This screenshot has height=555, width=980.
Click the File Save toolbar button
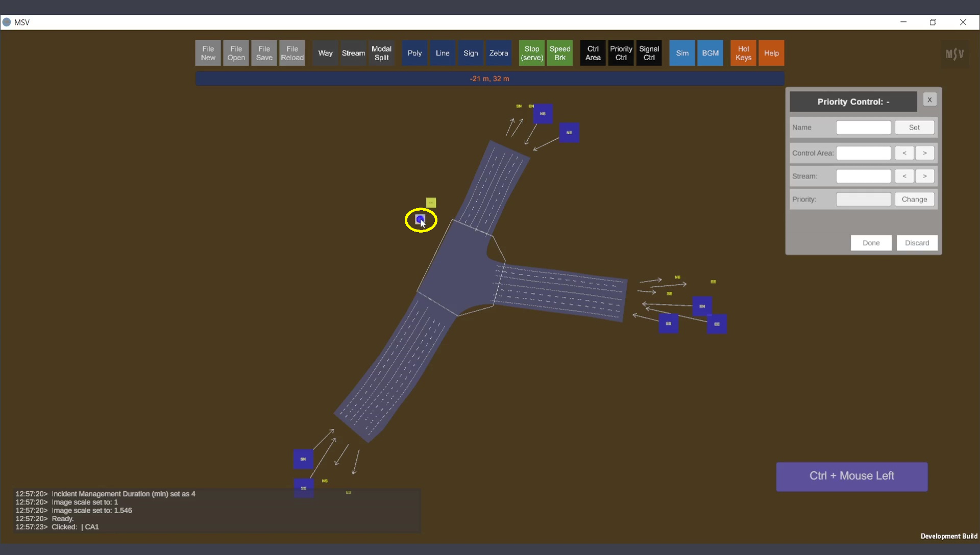tap(264, 53)
